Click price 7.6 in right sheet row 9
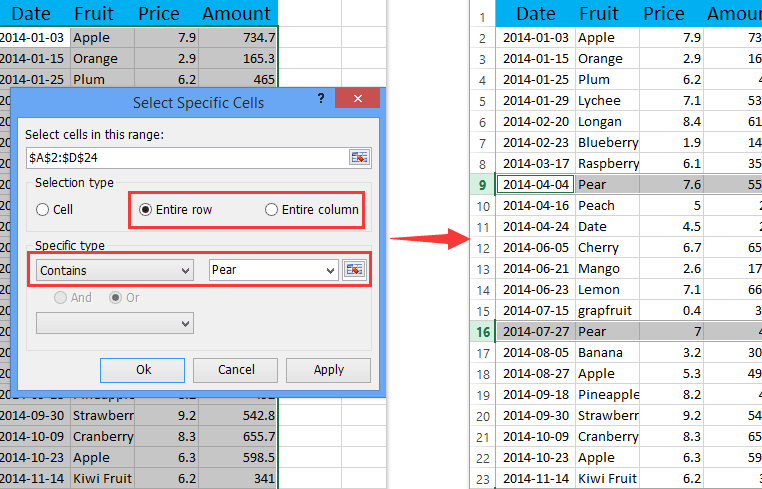The width and height of the screenshot is (762, 489). pyautogui.click(x=672, y=185)
